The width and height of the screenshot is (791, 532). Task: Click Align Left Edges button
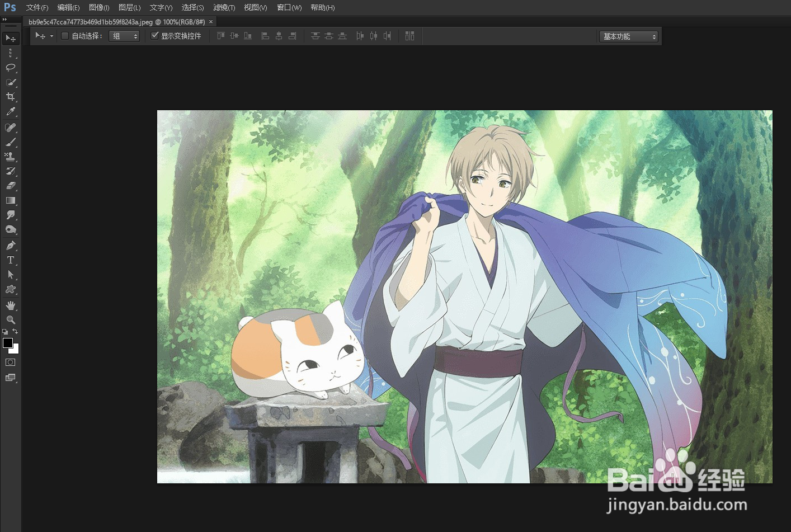coord(265,36)
